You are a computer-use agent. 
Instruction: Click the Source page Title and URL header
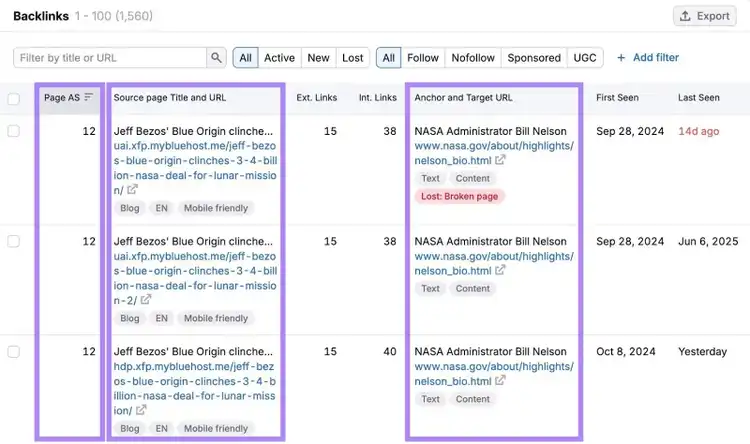170,98
